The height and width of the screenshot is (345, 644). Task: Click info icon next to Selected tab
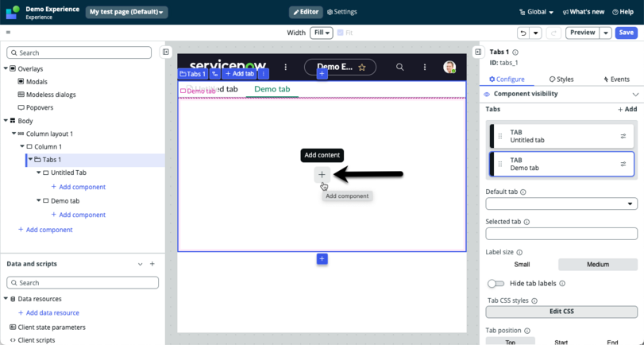(526, 222)
